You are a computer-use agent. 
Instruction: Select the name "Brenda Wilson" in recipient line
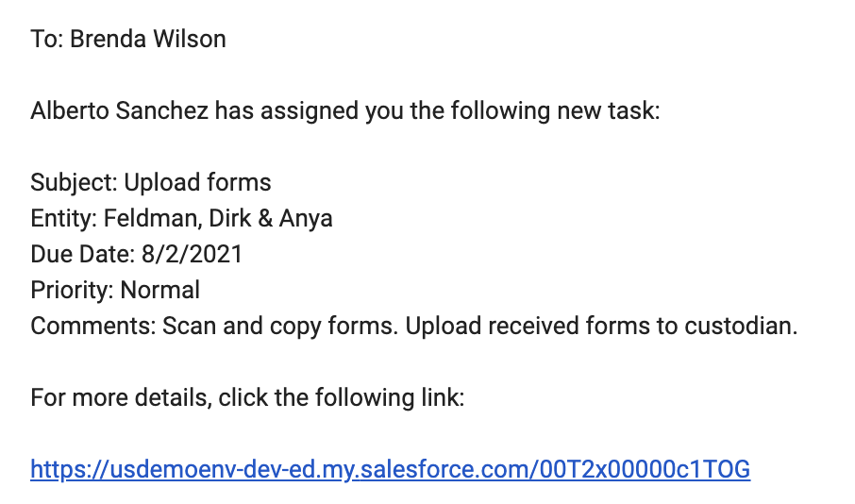[148, 40]
